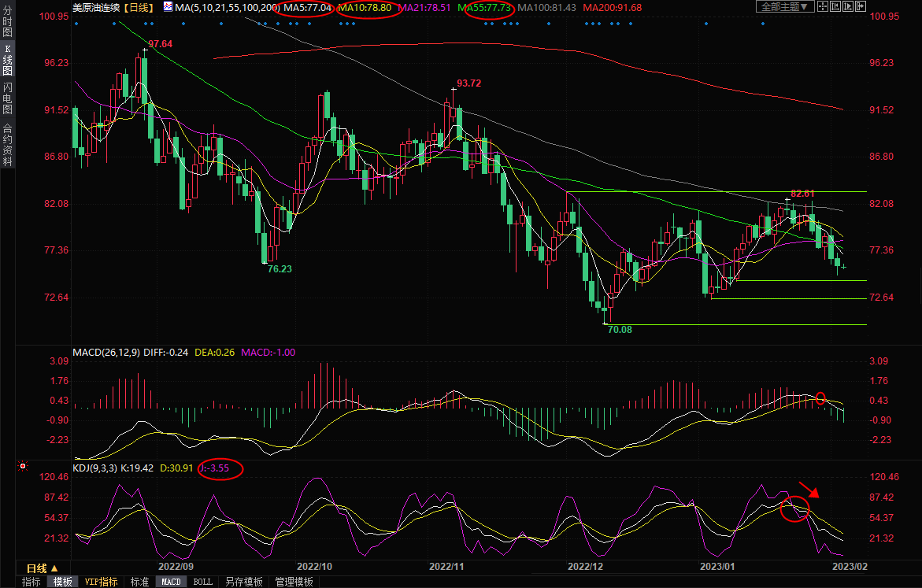Open the 闪电图 side tab

click(7, 98)
